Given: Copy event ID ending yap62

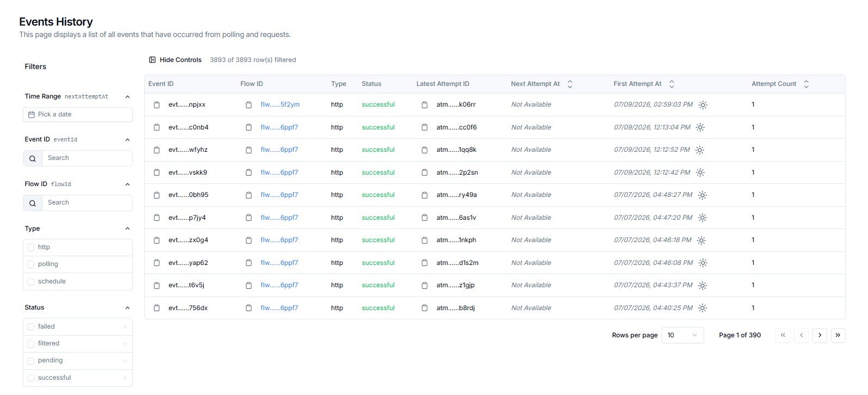Looking at the screenshot, I should [x=157, y=263].
